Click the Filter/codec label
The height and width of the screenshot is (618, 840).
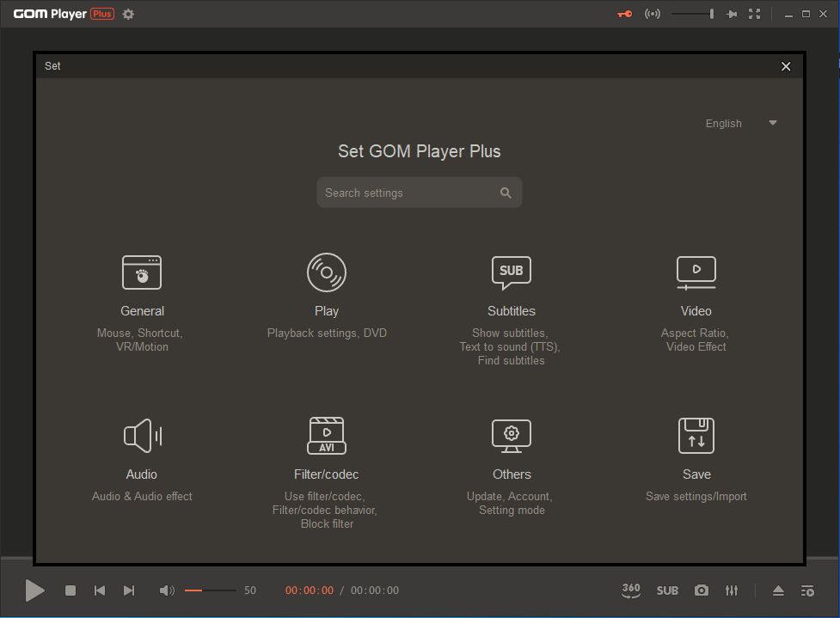tap(326, 474)
